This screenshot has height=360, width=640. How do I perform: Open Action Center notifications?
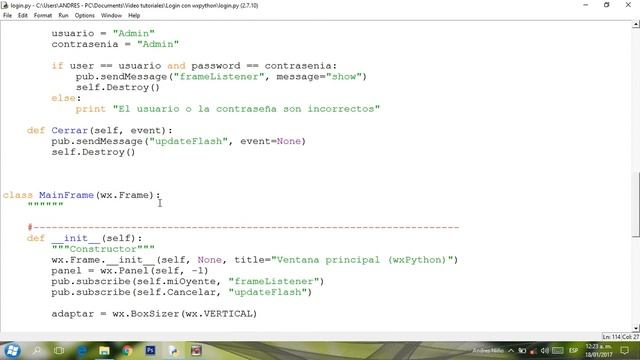[624, 351]
